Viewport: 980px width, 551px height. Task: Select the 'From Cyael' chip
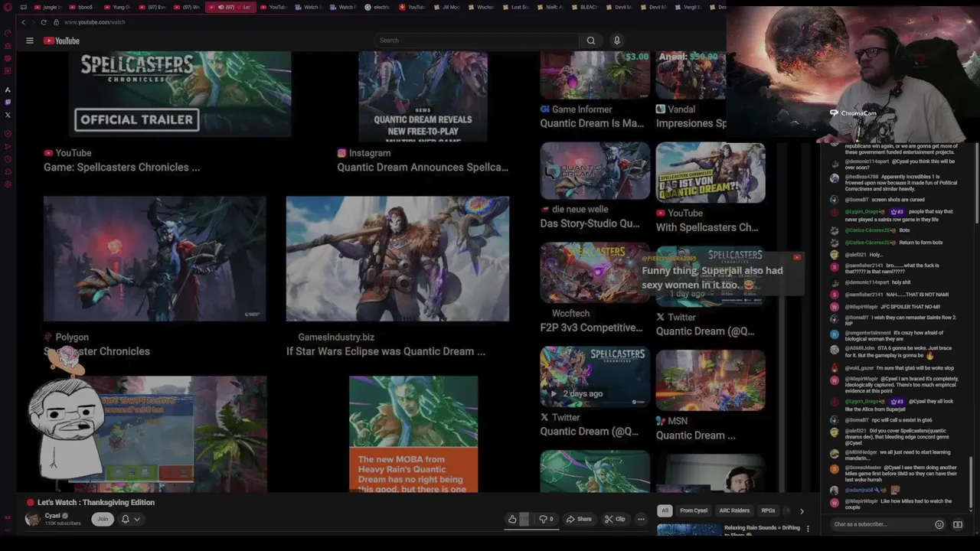pos(694,510)
